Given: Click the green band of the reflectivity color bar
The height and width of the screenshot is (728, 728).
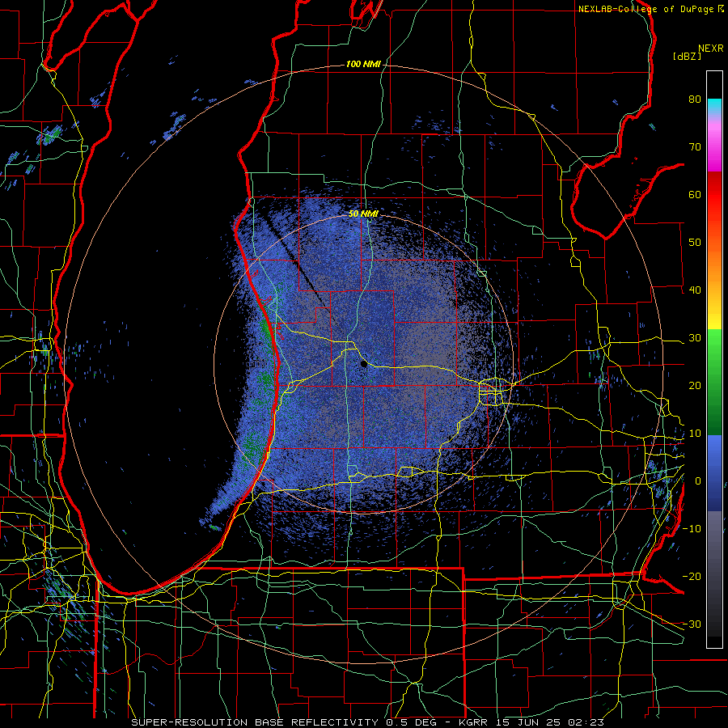Looking at the screenshot, I should pos(714,382).
